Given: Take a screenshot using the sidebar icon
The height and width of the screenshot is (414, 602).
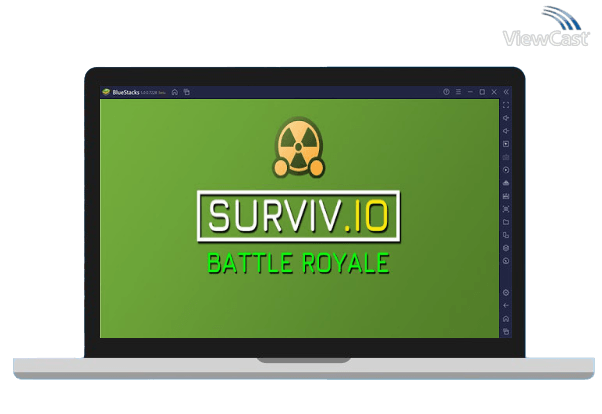Looking at the screenshot, I should click(506, 209).
